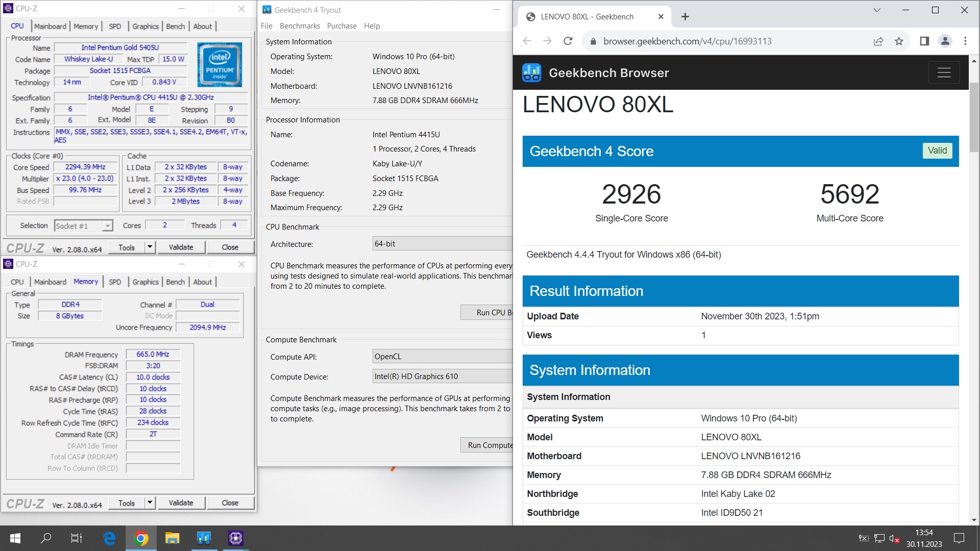This screenshot has height=551, width=980.
Task: Expand Tools dropdown arrow in Memory CPU-Z window
Action: click(x=150, y=503)
